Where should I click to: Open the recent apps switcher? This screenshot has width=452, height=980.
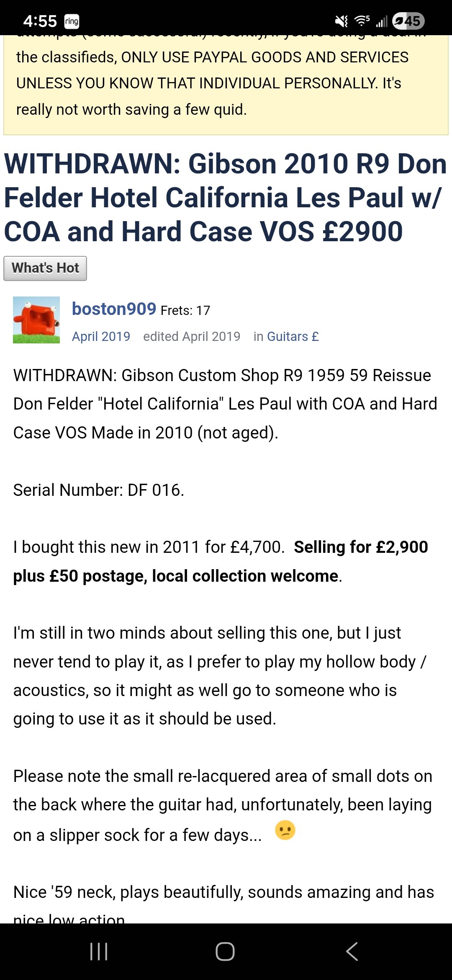99,952
